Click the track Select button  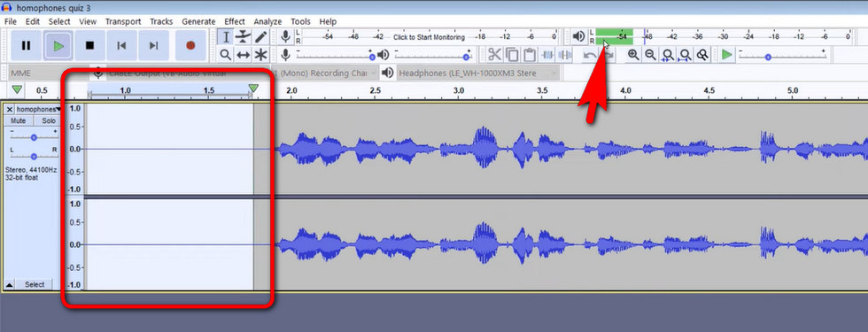click(x=35, y=284)
